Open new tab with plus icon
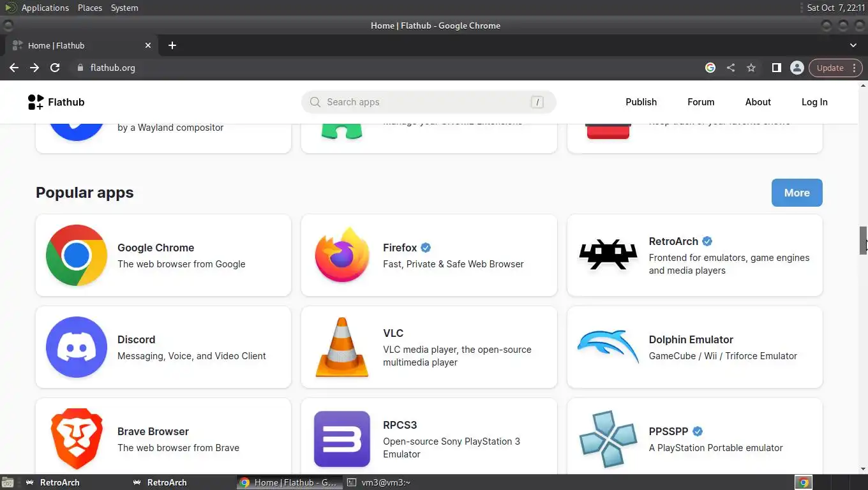The image size is (868, 490). coord(172,45)
